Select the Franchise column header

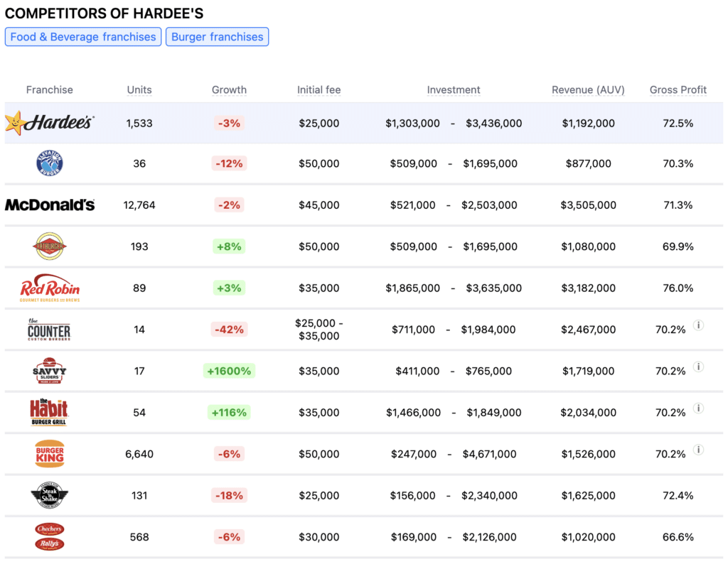50,90
